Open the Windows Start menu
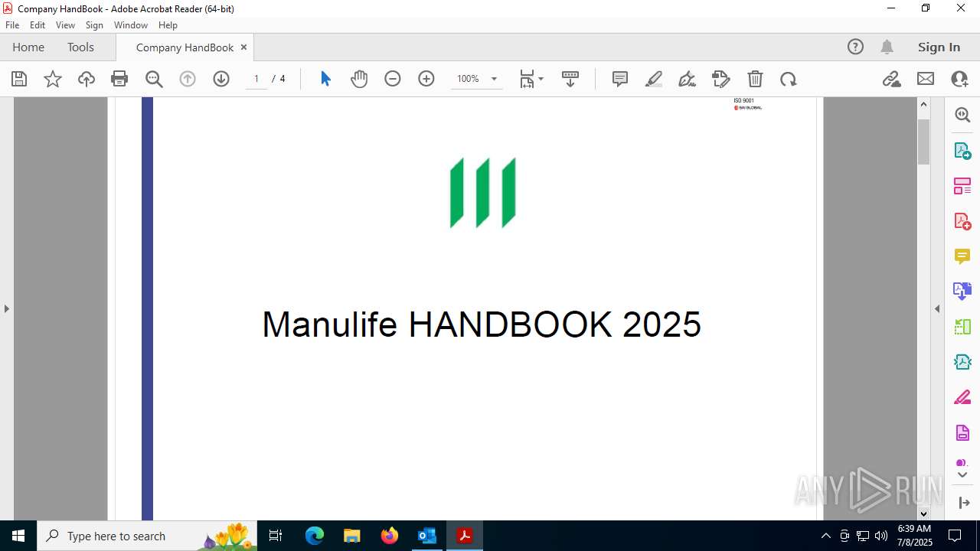The height and width of the screenshot is (551, 980). 18,536
